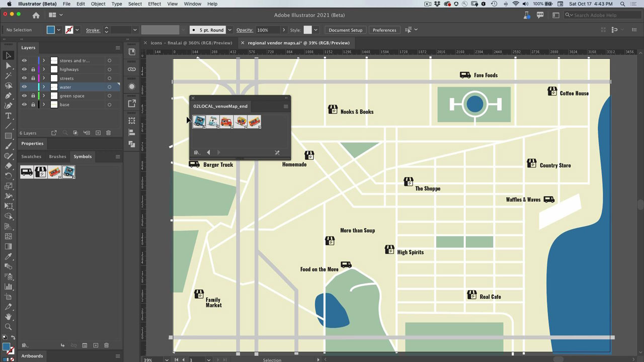The image size is (644, 362).
Task: Click the Preferences button
Action: click(384, 30)
